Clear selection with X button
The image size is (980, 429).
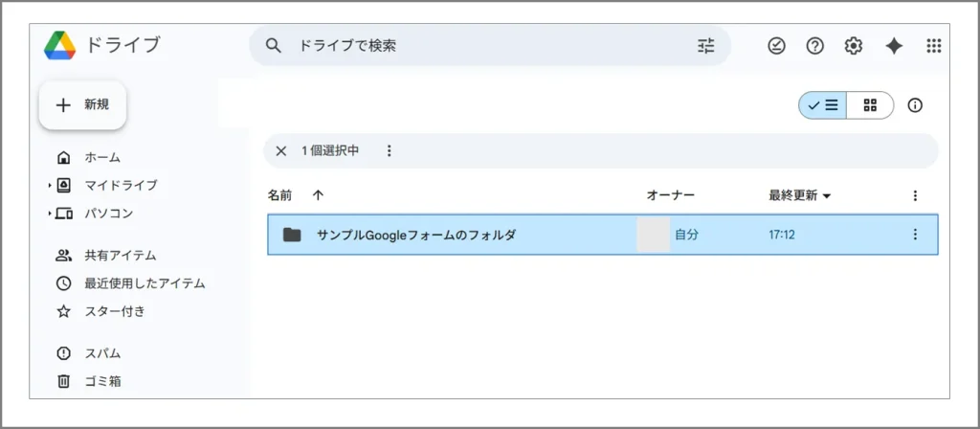click(281, 150)
